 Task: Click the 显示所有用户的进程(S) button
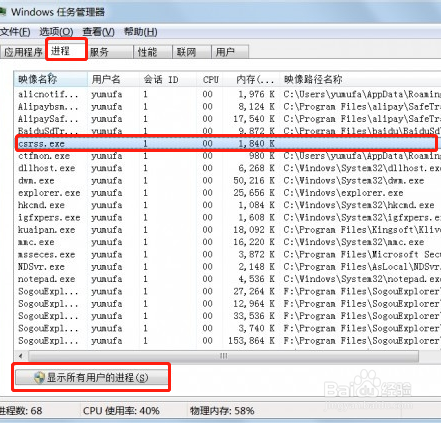[91, 377]
